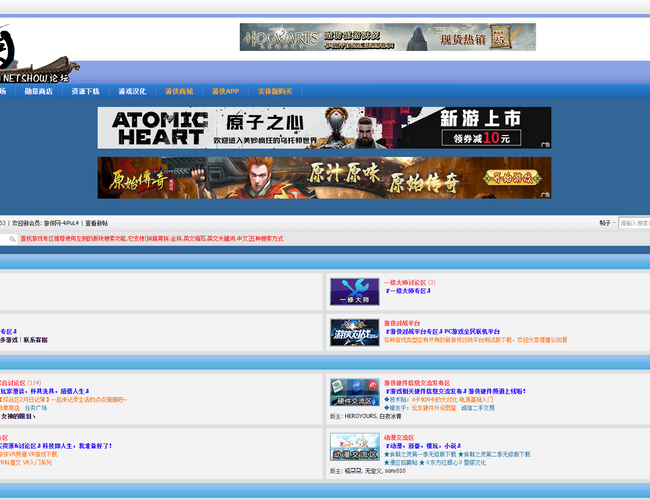Open the 游侠硬件信息交流发布区 link
This screenshot has width=650, height=500.
pos(417,383)
